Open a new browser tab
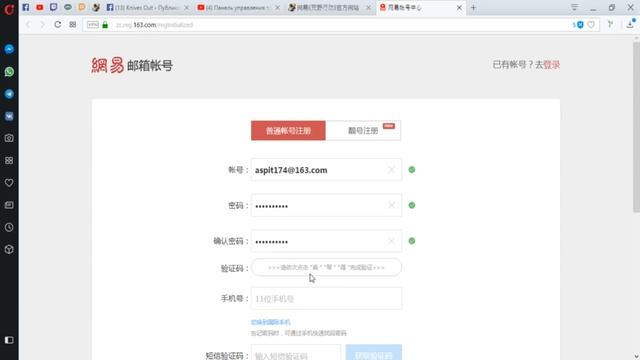The height and width of the screenshot is (360, 640). 473,7
